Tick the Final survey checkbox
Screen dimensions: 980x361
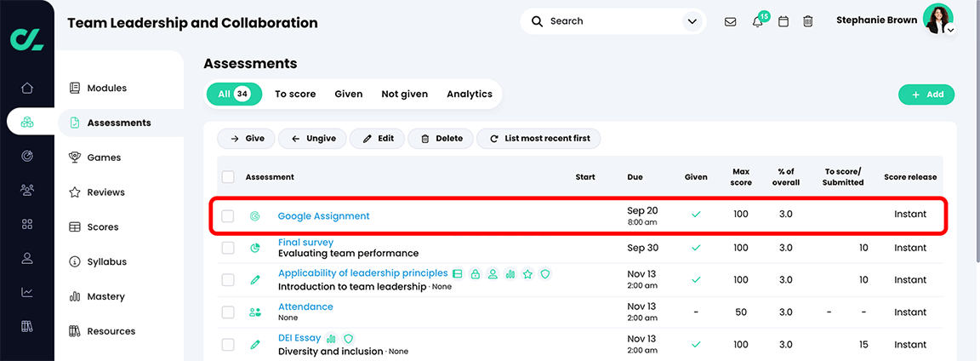[228, 248]
